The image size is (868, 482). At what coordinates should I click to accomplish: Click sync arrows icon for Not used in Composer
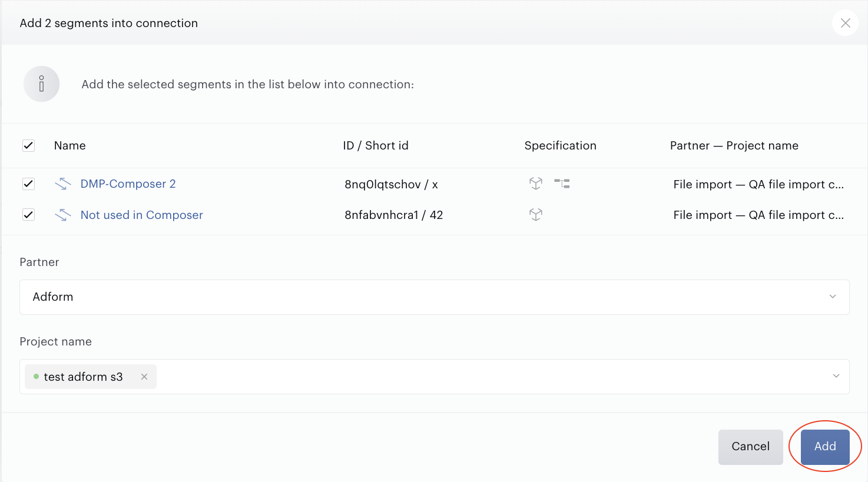[63, 215]
